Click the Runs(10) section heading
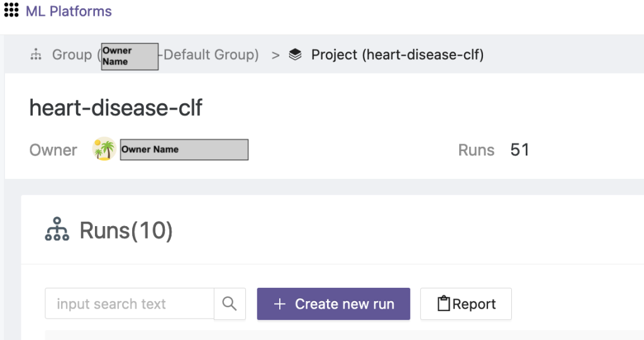644x340 pixels. click(126, 230)
